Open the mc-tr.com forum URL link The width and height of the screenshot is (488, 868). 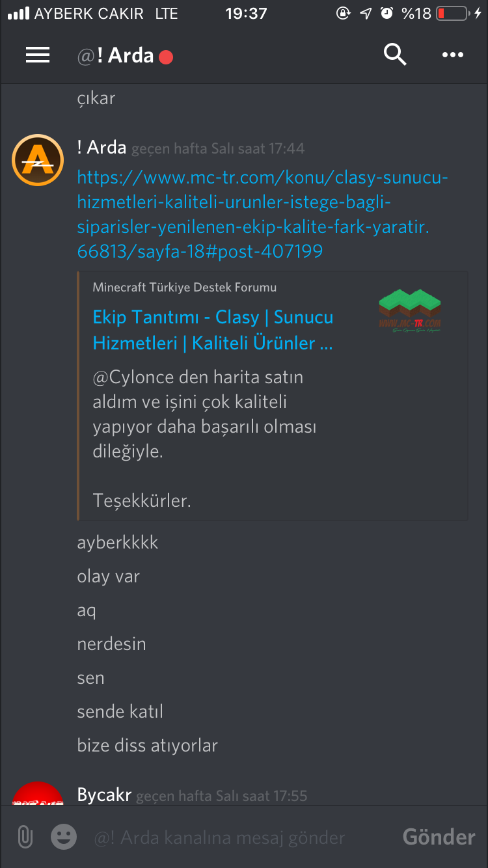coord(263,214)
